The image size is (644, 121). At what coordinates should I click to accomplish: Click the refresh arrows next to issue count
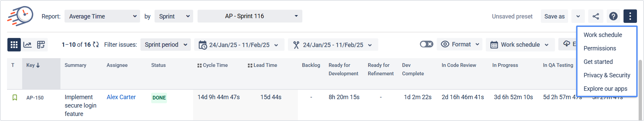(x=96, y=45)
